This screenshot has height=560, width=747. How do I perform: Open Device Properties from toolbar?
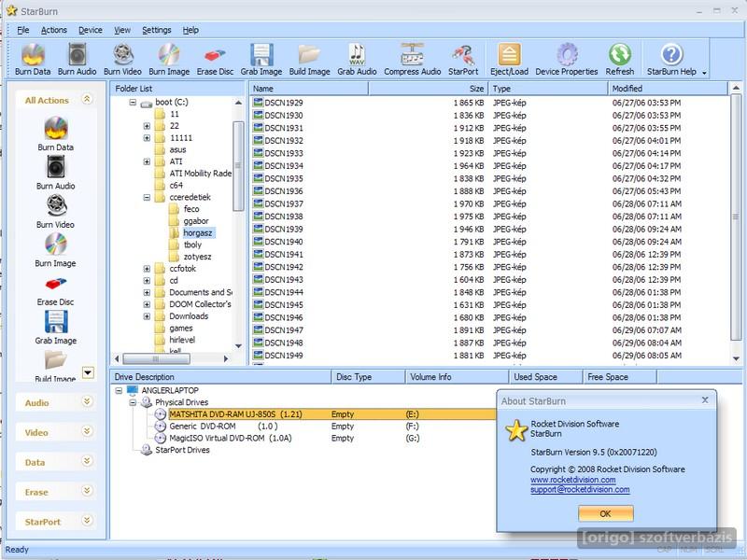[x=567, y=60]
